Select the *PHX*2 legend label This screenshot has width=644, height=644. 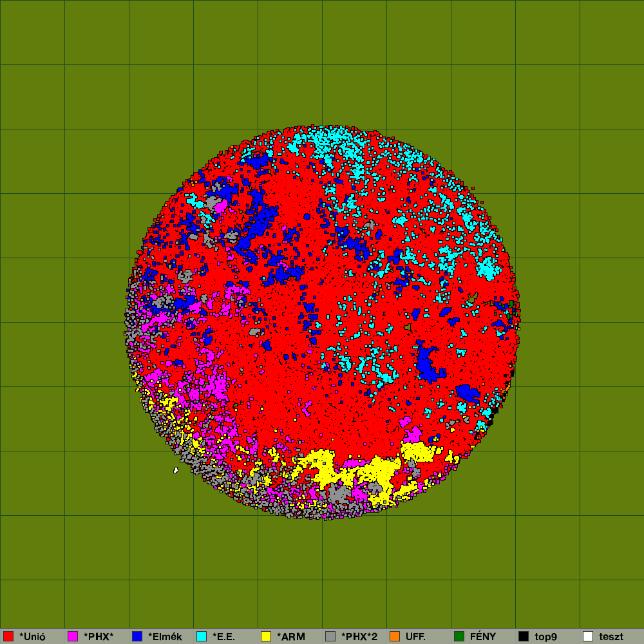point(359,637)
